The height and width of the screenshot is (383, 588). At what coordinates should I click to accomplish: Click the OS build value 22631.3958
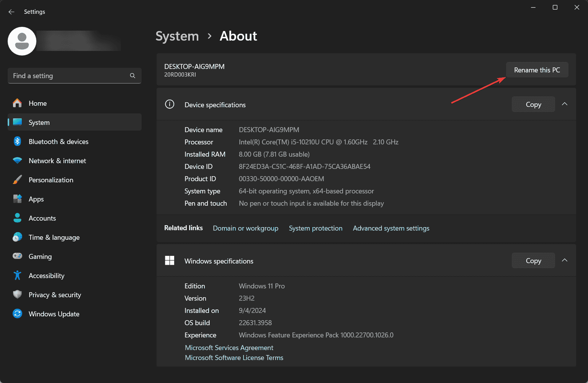[255, 323]
